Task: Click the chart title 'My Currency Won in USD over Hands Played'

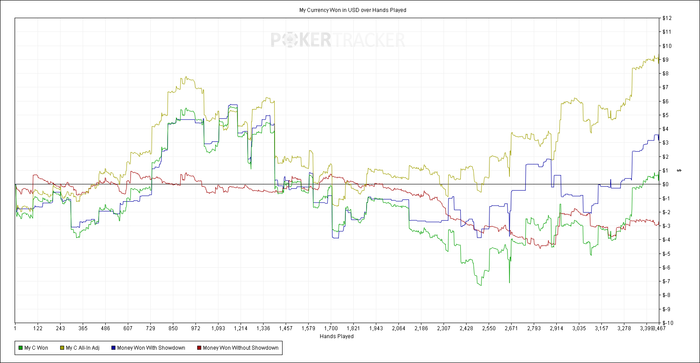Action: click(353, 10)
